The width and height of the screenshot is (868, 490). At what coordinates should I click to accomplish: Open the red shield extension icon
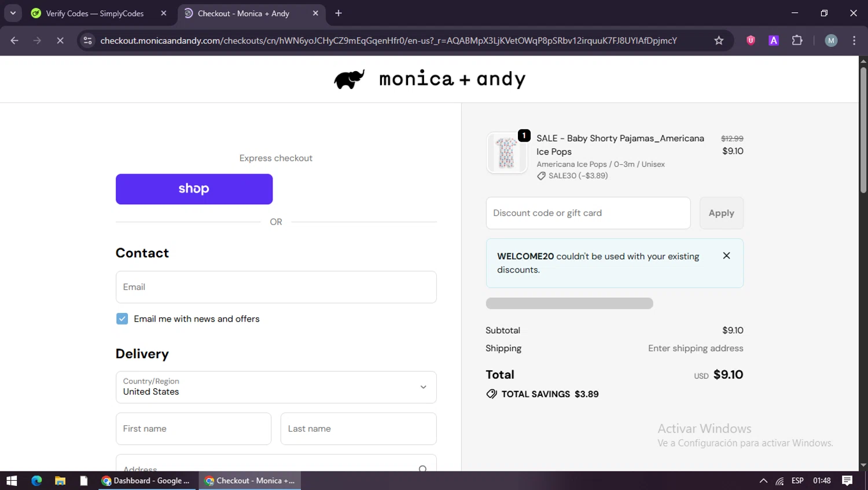pos(751,40)
